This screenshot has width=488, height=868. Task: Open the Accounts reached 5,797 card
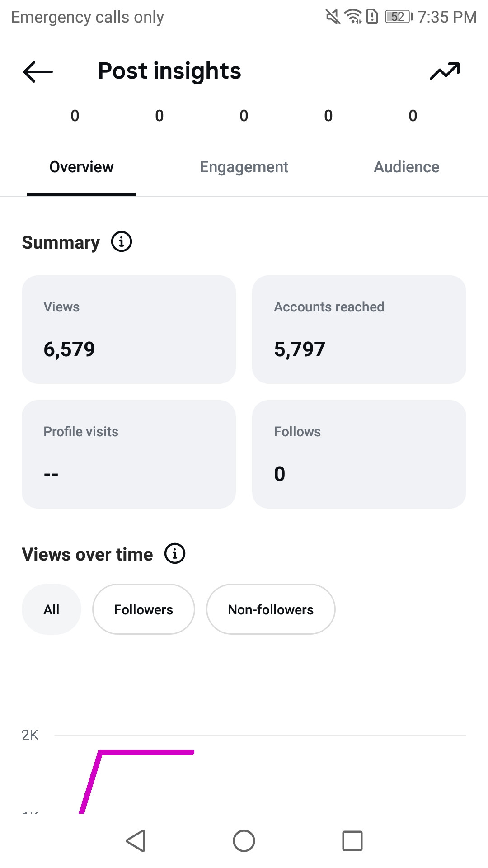point(359,330)
